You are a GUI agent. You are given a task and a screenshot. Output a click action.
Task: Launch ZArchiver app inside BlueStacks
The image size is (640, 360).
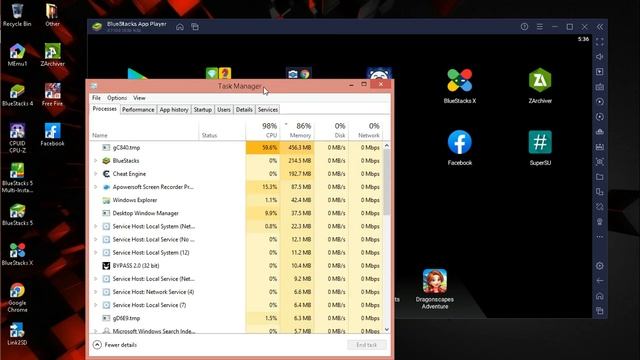click(540, 86)
